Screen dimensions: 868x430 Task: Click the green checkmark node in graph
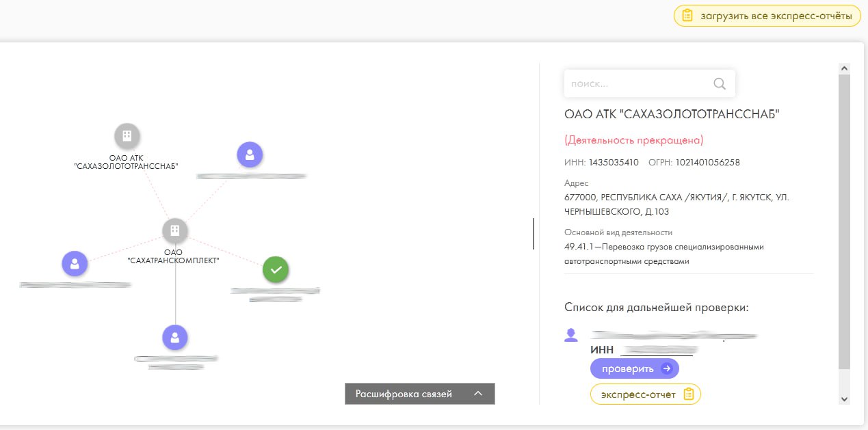click(x=276, y=270)
